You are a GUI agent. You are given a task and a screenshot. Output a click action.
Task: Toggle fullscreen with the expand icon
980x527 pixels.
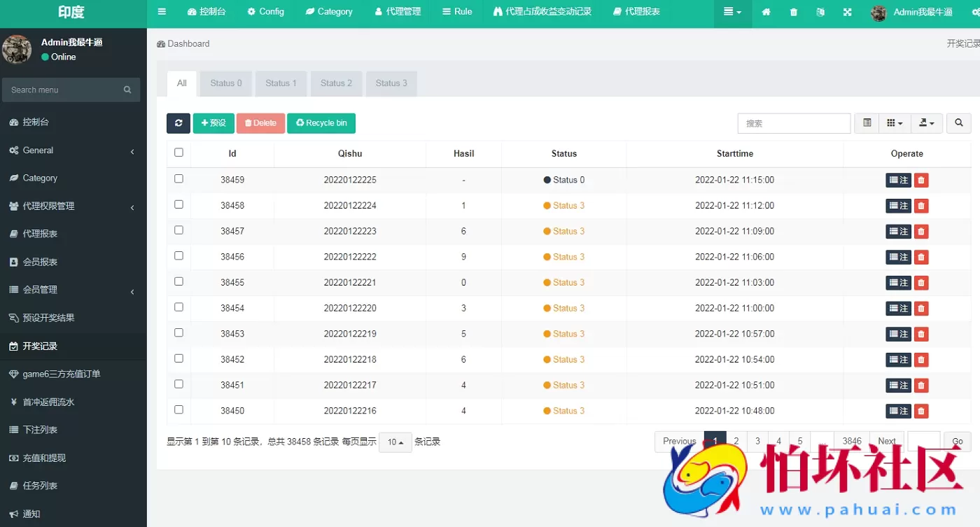(x=847, y=12)
